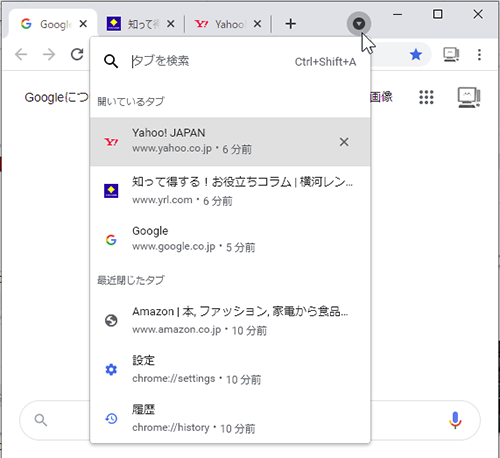Reload the page with refresh icon
The height and width of the screenshot is (458, 500).
pyautogui.click(x=77, y=54)
